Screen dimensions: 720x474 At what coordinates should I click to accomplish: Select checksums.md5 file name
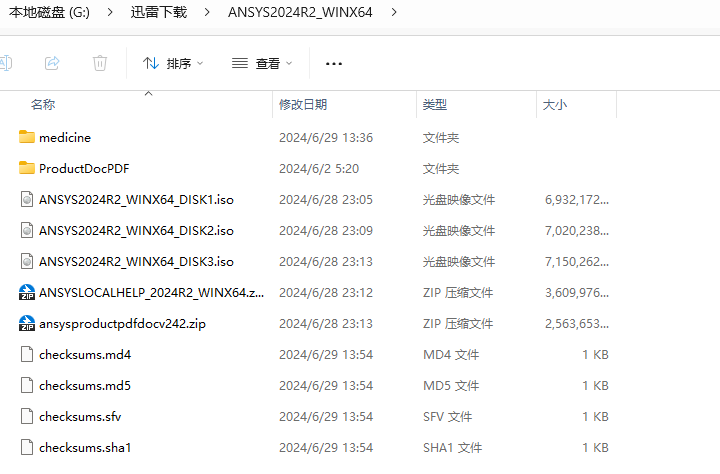pos(85,386)
